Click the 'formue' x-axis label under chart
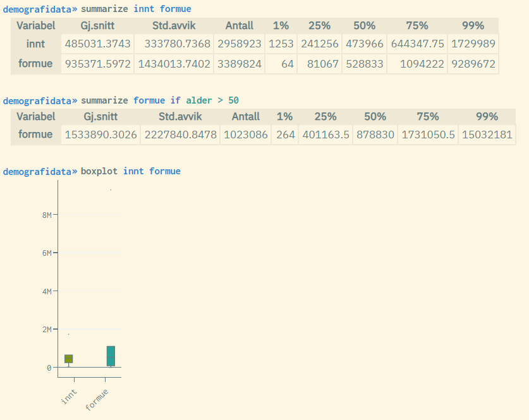 [97, 399]
